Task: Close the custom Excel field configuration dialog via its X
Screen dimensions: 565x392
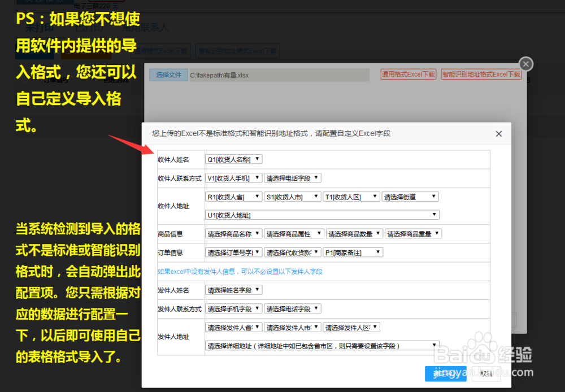Action: (498, 134)
